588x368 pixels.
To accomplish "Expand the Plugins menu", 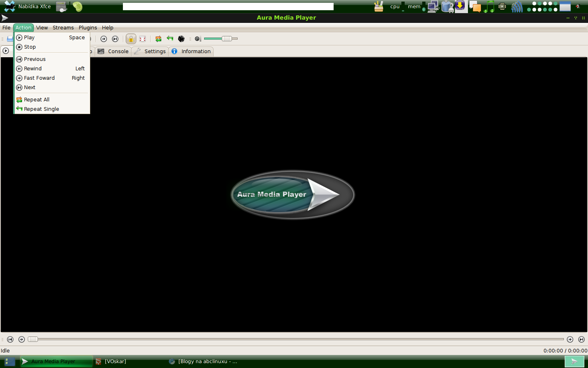I will click(88, 28).
